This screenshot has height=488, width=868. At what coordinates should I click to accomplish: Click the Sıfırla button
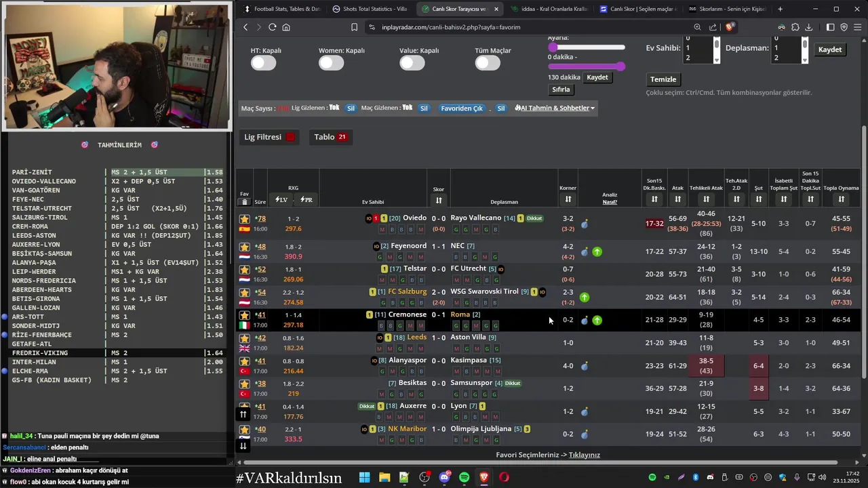click(561, 89)
